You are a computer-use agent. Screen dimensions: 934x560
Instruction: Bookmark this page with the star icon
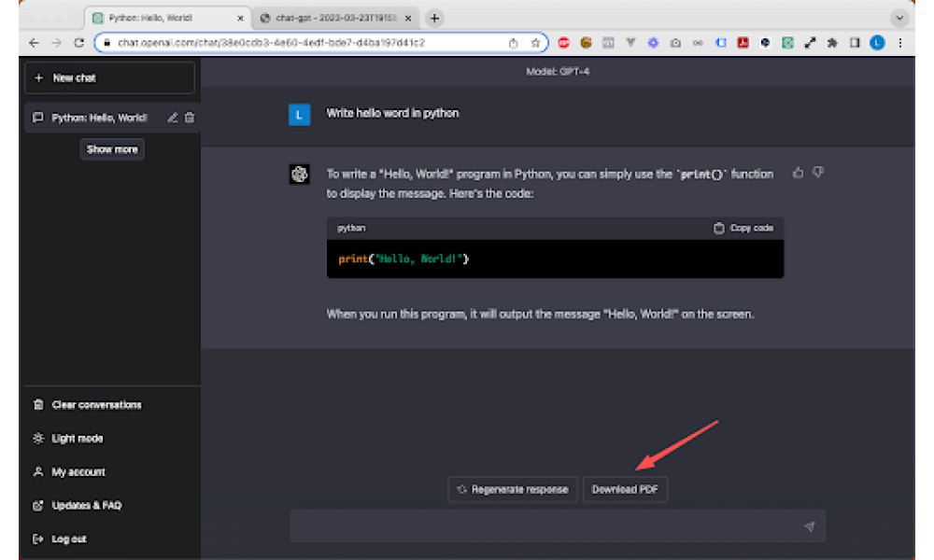(x=535, y=43)
